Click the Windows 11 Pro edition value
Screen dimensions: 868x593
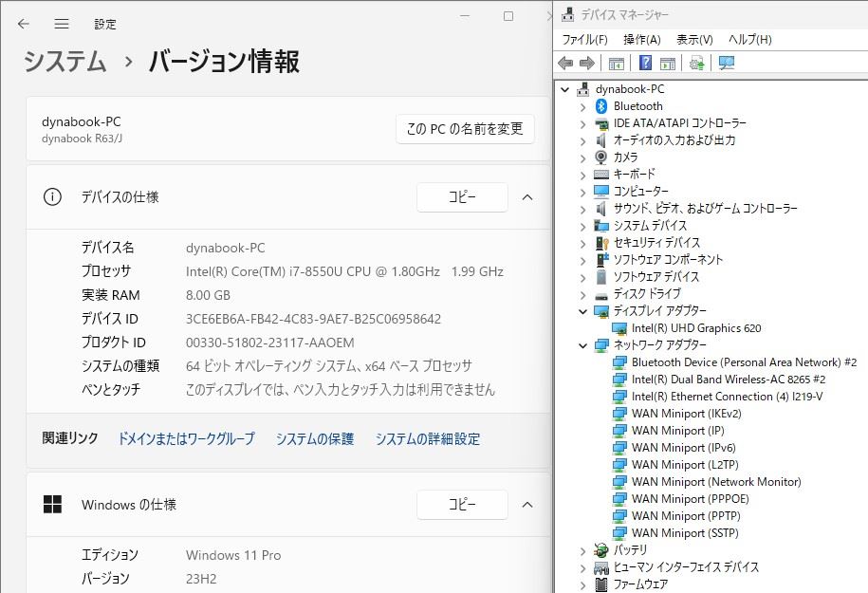[233, 555]
